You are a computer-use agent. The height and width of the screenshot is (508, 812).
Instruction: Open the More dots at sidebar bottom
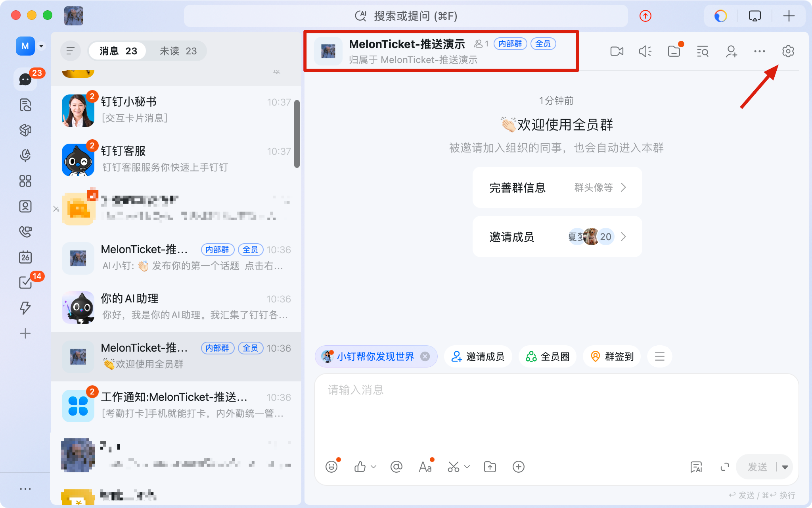coord(25,489)
